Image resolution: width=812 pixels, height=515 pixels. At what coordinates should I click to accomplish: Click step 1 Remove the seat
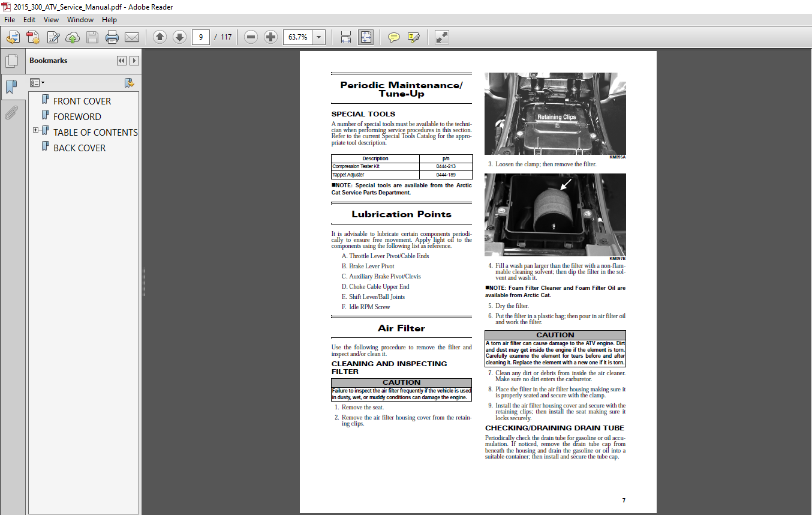click(x=359, y=407)
